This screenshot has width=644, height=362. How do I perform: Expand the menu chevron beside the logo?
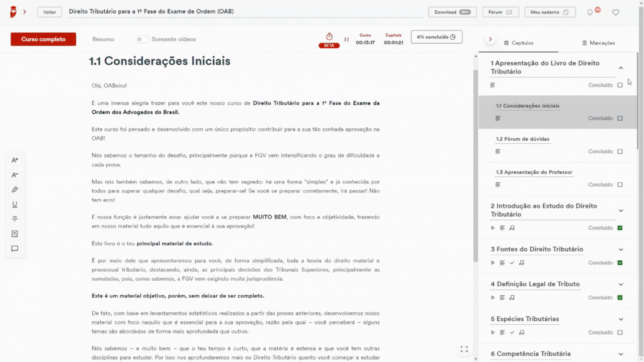(24, 12)
